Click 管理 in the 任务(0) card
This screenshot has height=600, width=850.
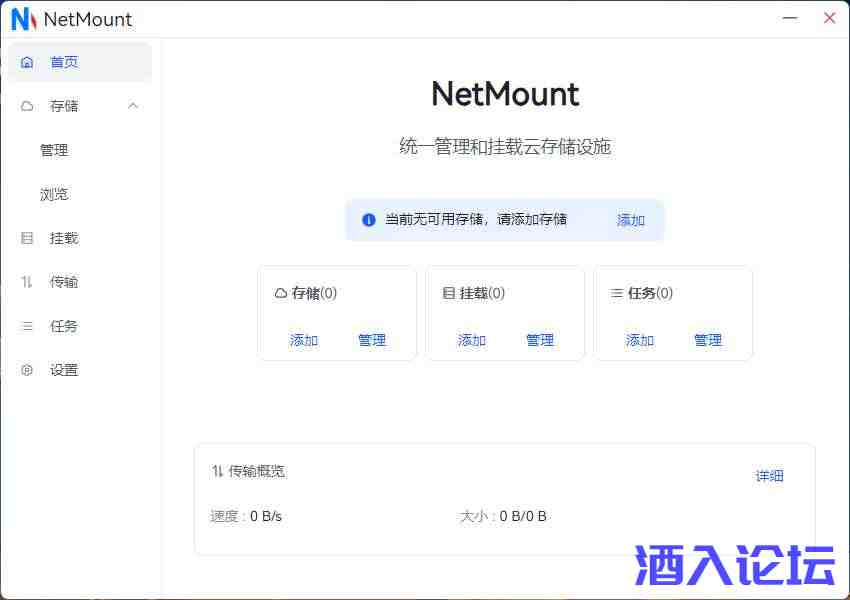(x=708, y=340)
